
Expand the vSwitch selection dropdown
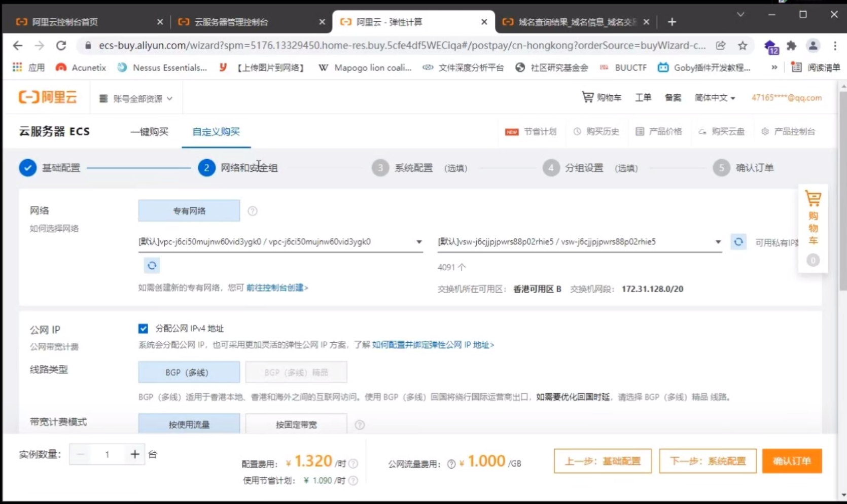pyautogui.click(x=580, y=242)
